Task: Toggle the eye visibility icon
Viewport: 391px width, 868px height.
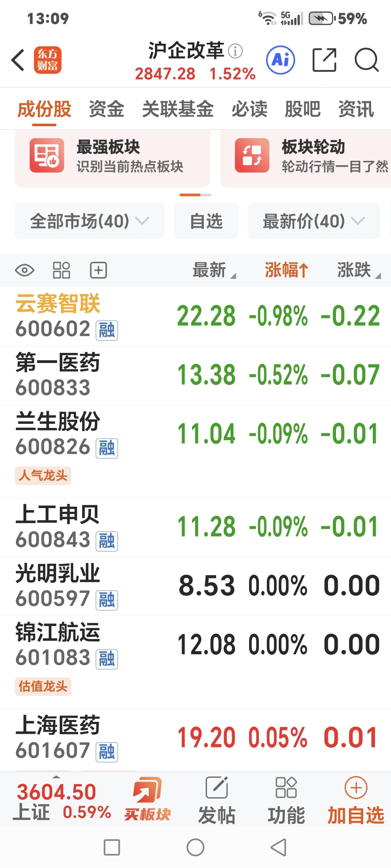Action: point(25,270)
